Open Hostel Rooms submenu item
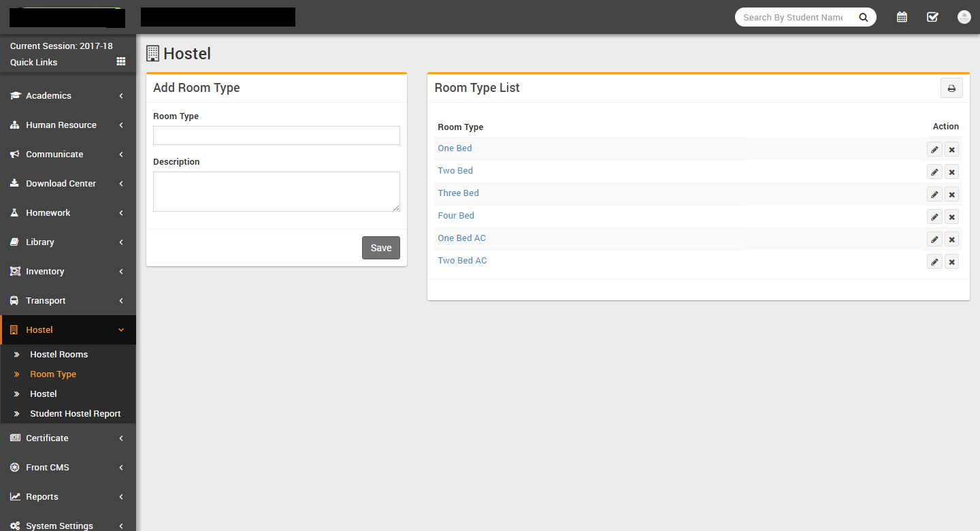 (59, 355)
